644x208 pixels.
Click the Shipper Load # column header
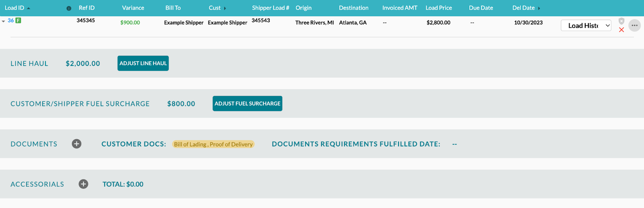(x=270, y=8)
